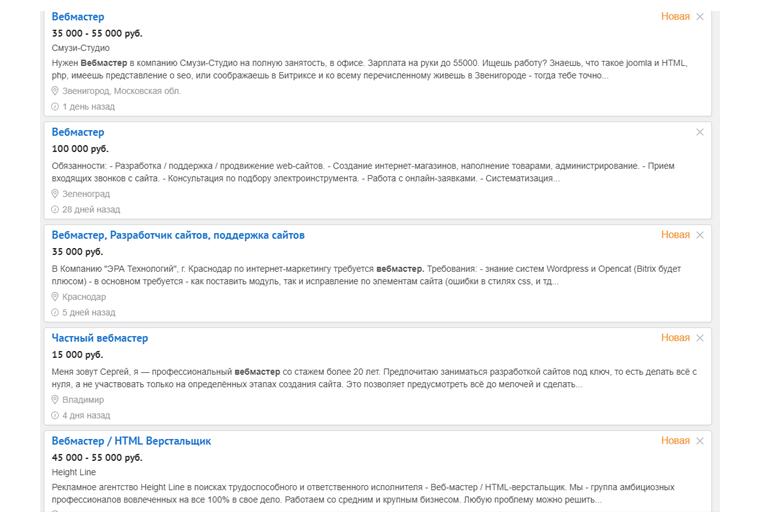Click the clock icon beside 5 дней назад
This screenshot has width=770, height=527.
(x=56, y=313)
